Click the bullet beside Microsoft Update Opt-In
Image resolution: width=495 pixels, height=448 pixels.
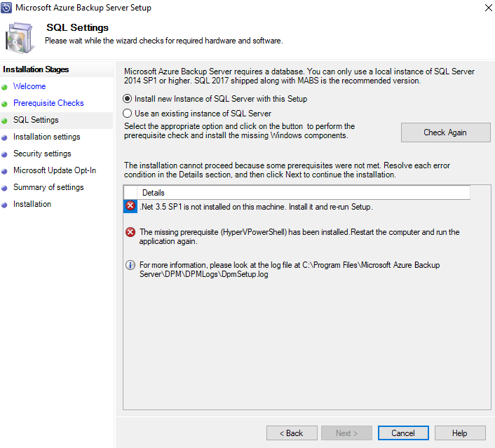click(x=4, y=172)
